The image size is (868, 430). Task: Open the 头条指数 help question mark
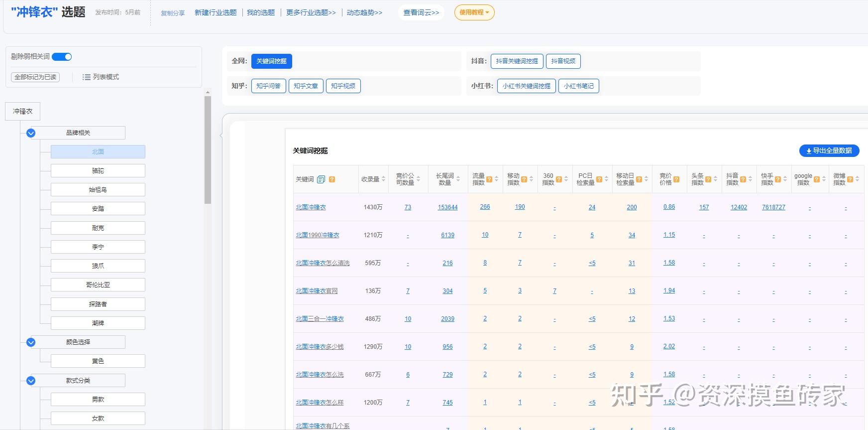708,179
